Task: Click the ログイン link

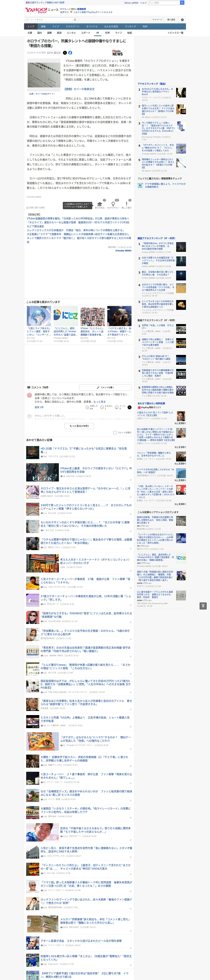Action: click(64, 12)
